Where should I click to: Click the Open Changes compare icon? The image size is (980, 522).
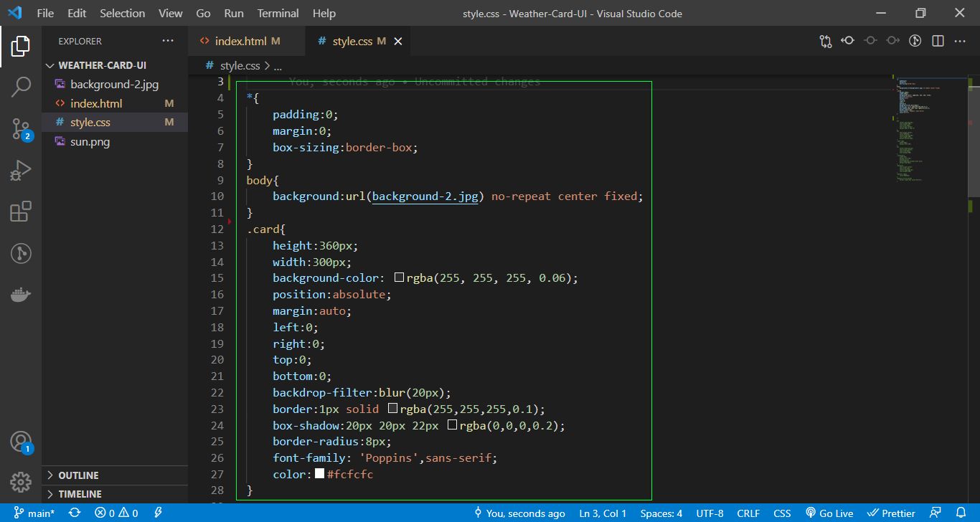coord(826,41)
